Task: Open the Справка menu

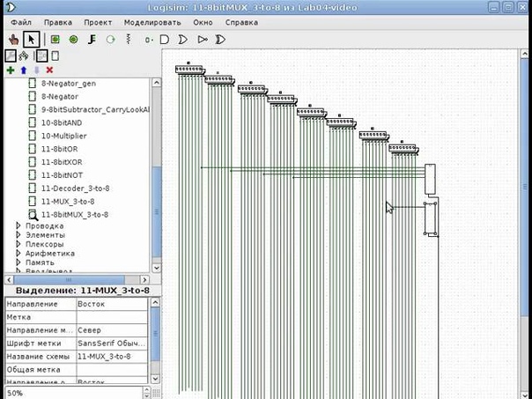Action: pos(241,22)
